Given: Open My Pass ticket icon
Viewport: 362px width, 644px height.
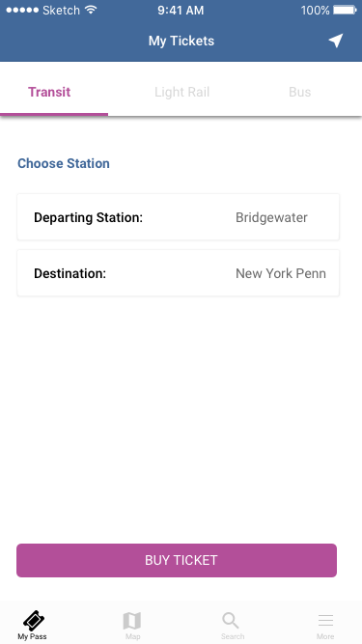Looking at the screenshot, I should 34,621.
